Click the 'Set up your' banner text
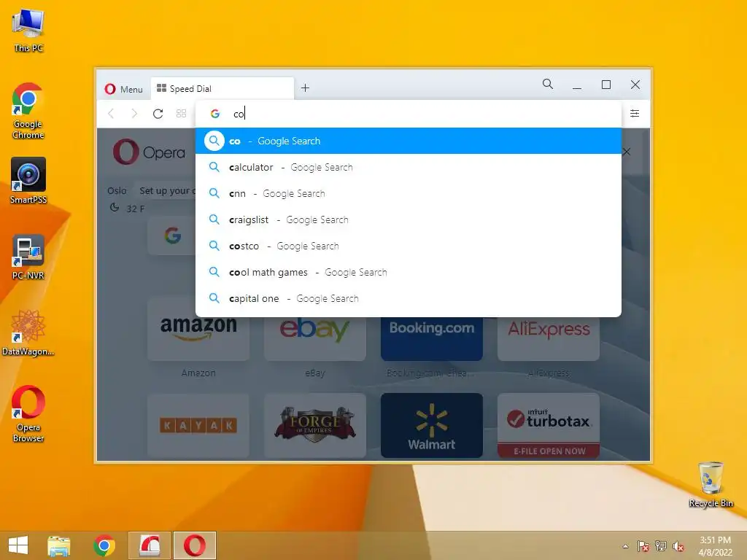Screen dimensions: 747x560 (168, 191)
